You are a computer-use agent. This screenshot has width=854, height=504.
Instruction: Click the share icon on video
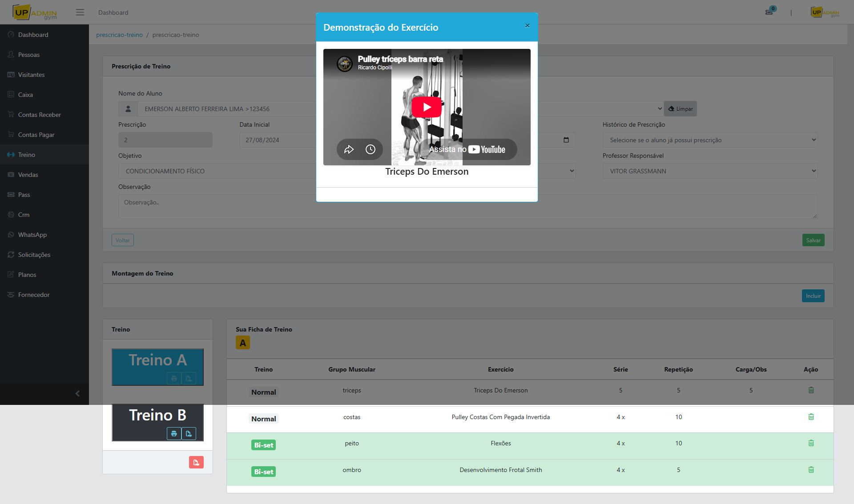[x=349, y=149]
